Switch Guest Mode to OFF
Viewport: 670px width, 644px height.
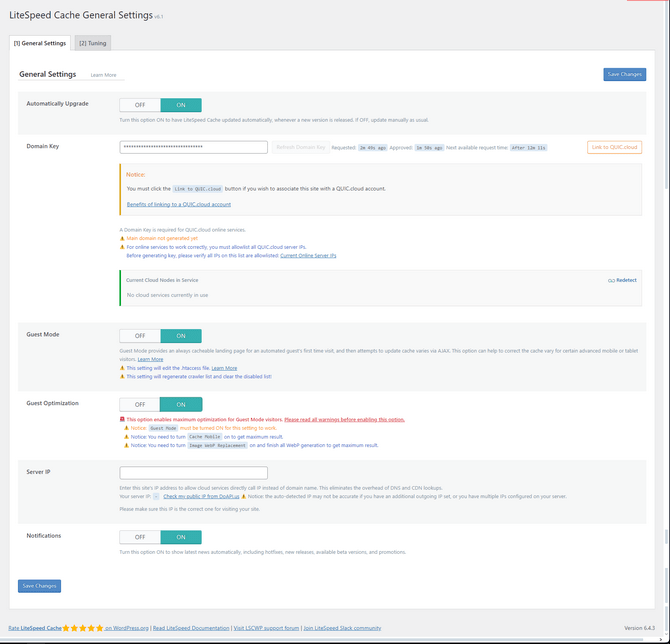coord(140,336)
